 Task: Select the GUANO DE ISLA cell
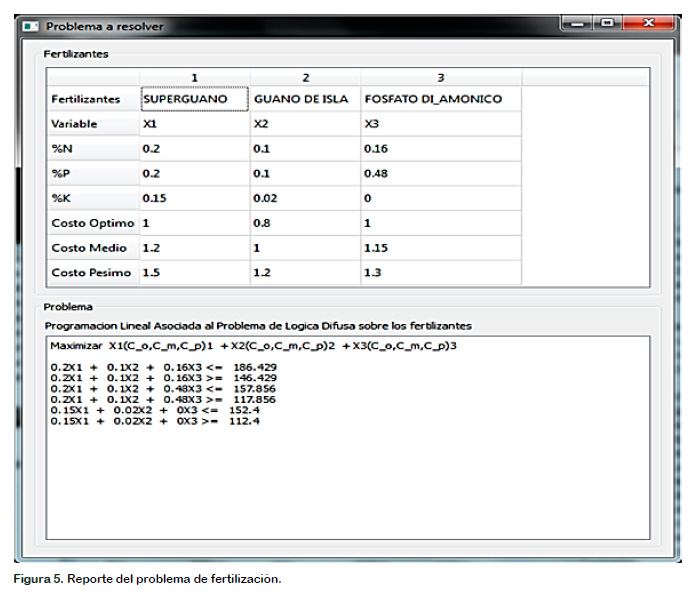coord(305,99)
